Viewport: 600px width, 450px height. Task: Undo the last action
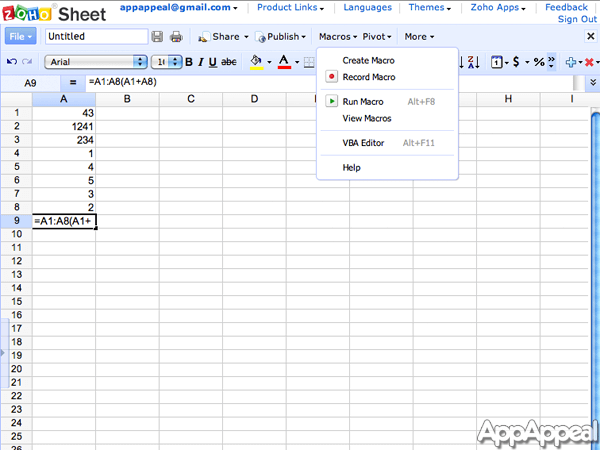pyautogui.click(x=12, y=62)
